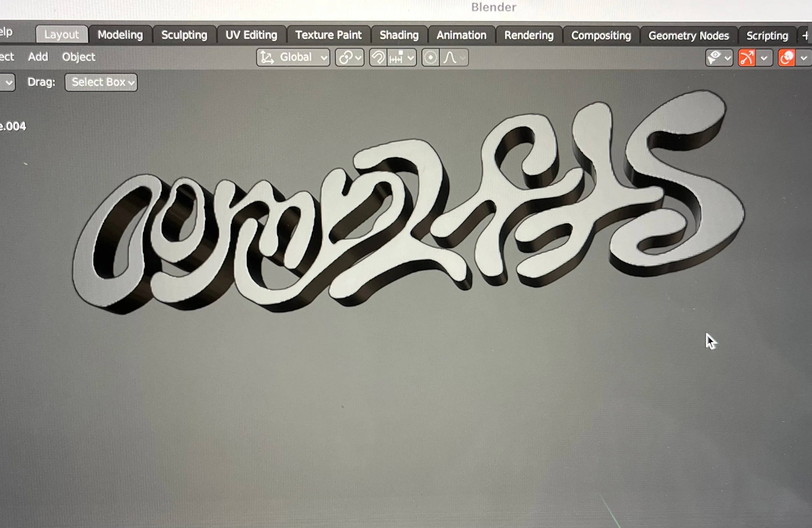Click the transform pivot point icon
The width and height of the screenshot is (812, 528).
(x=346, y=58)
